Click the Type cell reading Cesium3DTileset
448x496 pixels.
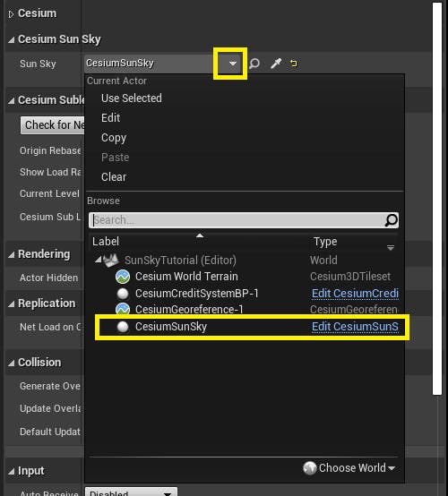(x=350, y=277)
